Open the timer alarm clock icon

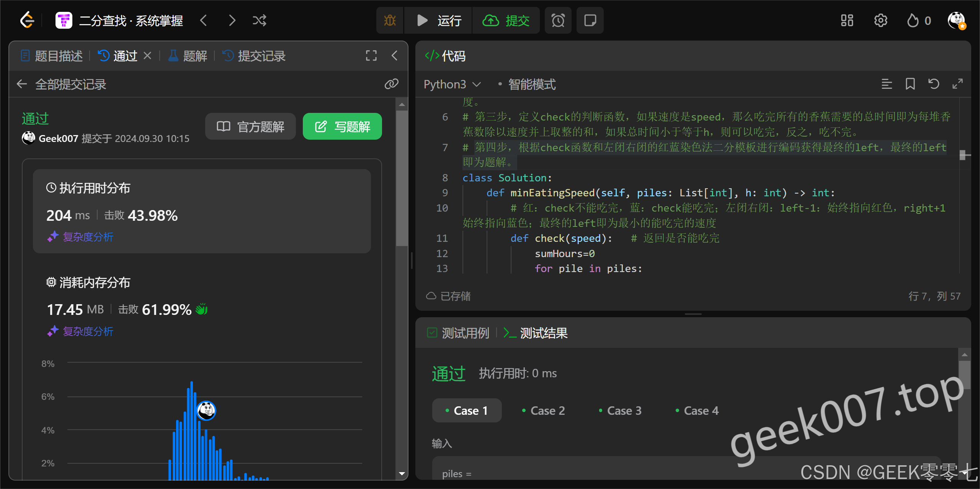(x=558, y=20)
